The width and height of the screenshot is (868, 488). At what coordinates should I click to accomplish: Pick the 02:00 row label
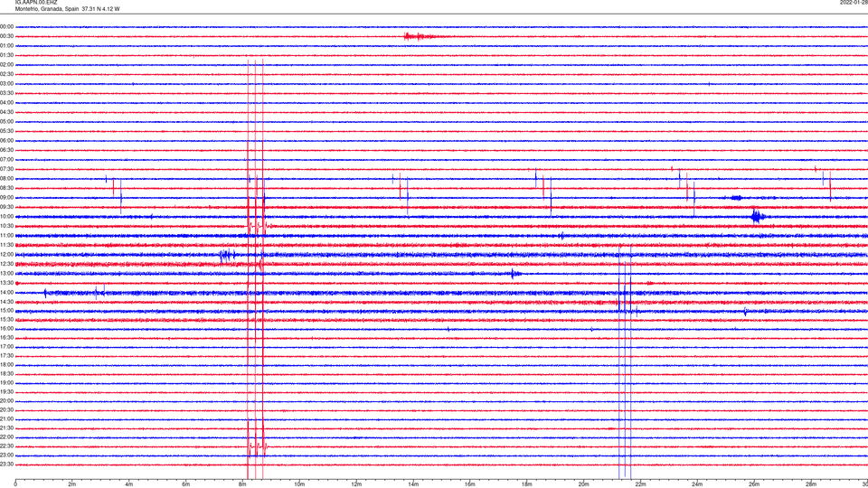pos(6,65)
